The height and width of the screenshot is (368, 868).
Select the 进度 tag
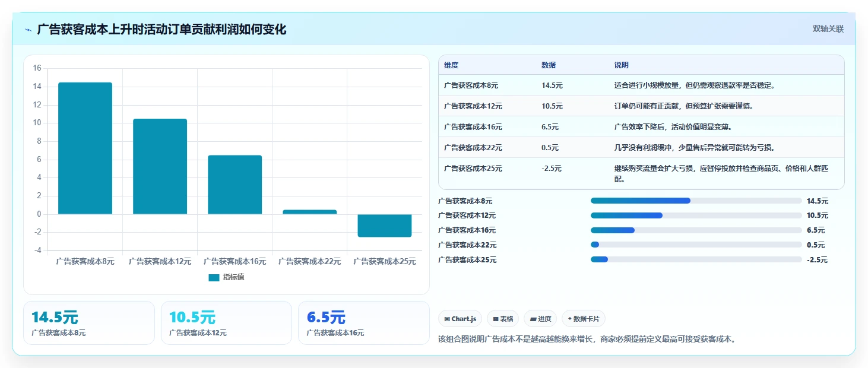coord(540,319)
